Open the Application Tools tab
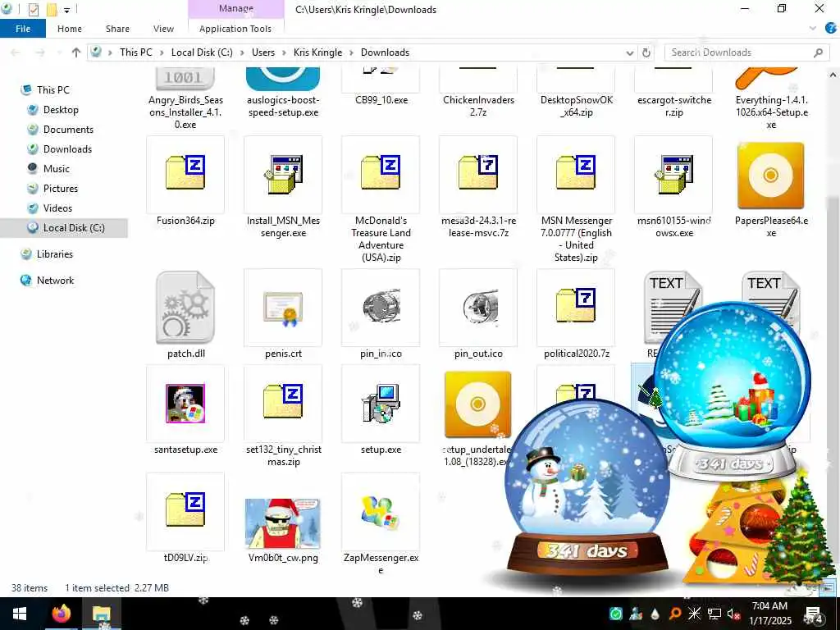Screen dimensions: 840x630 click(235, 29)
